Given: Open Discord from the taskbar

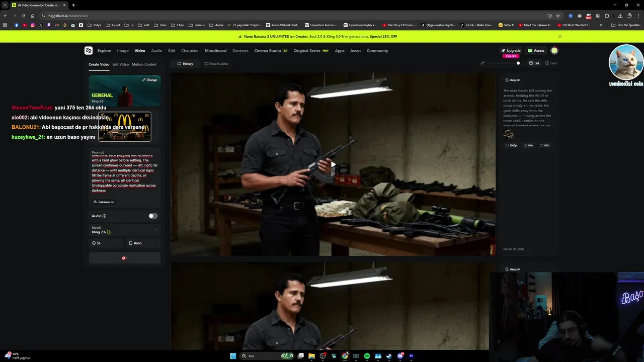Looking at the screenshot, I should point(400,356).
